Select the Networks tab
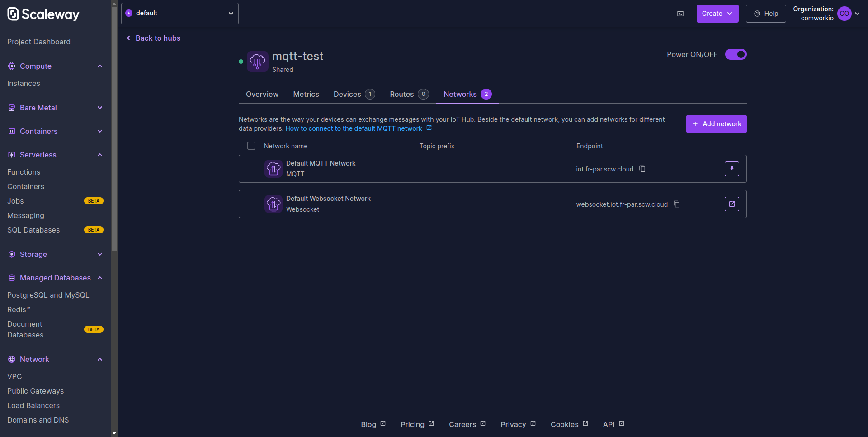 pos(467,94)
